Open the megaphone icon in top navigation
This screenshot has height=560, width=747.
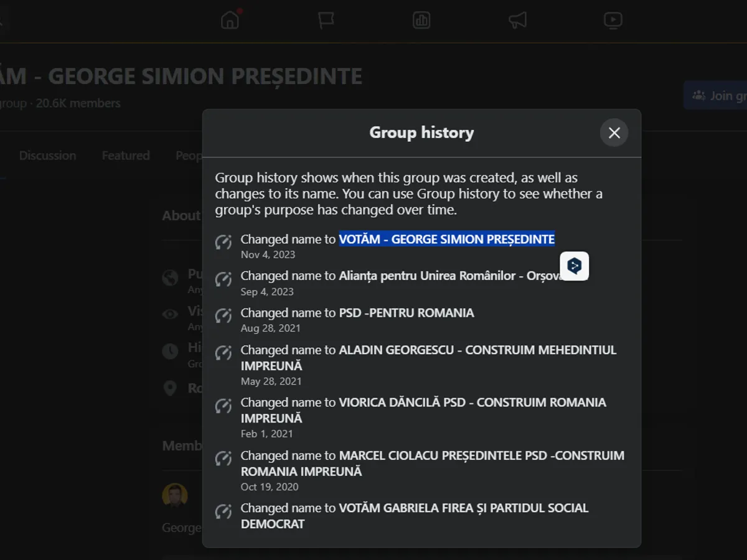tap(517, 20)
